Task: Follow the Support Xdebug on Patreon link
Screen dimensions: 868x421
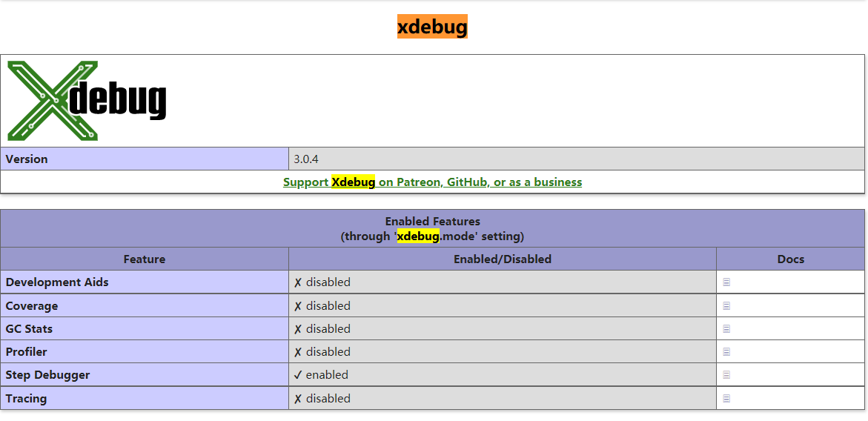Action: click(x=432, y=182)
